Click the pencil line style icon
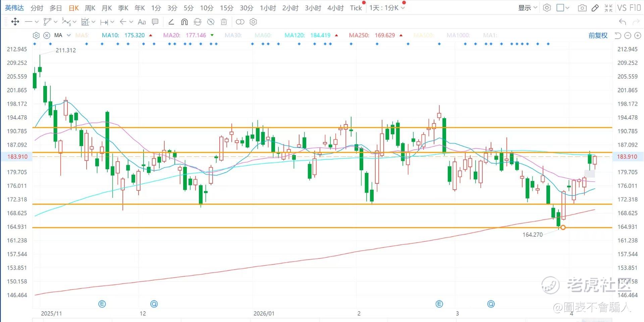The image size is (644, 322). [171, 22]
